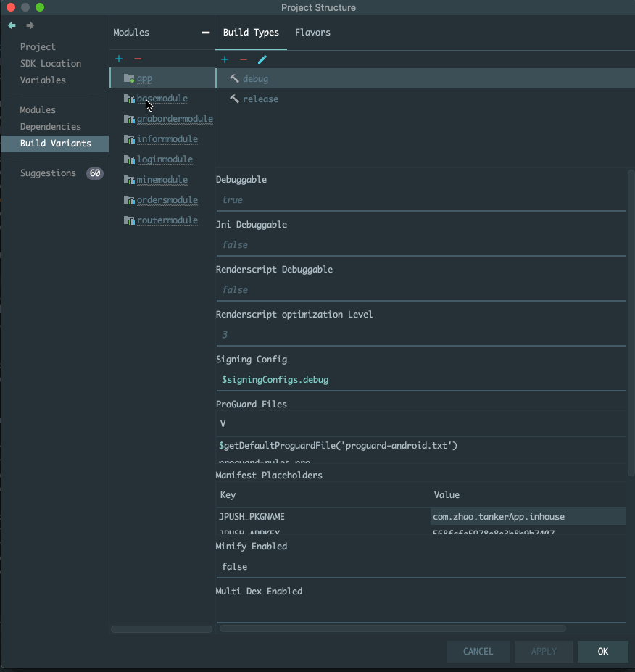Click the debug hammer icon
635x672 pixels.
pos(234,78)
